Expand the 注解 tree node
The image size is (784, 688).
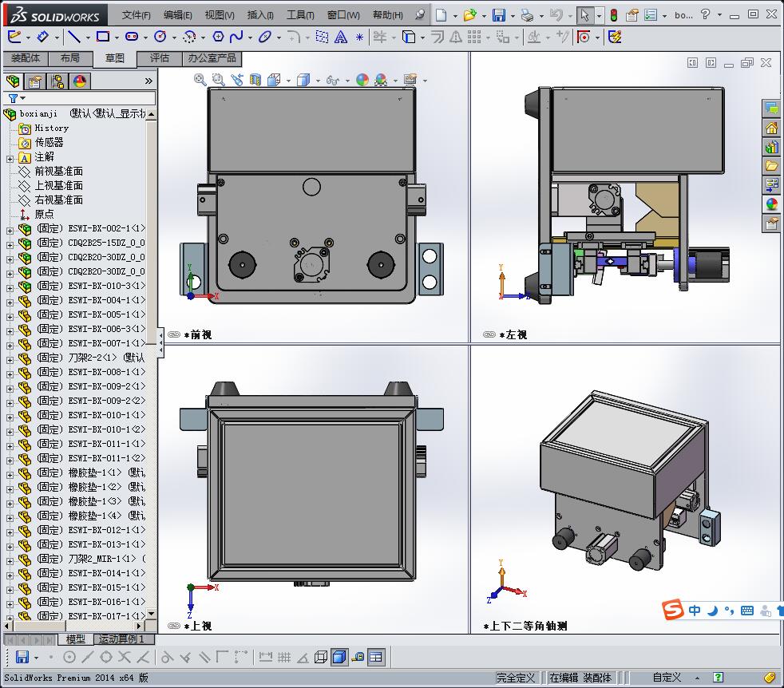click(10, 159)
